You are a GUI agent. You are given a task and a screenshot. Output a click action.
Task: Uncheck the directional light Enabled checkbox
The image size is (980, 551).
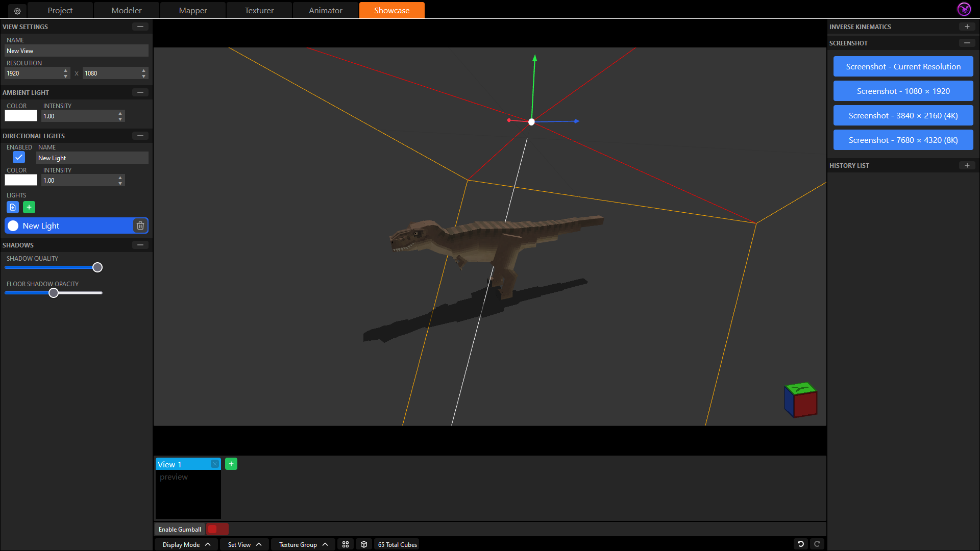pyautogui.click(x=19, y=158)
